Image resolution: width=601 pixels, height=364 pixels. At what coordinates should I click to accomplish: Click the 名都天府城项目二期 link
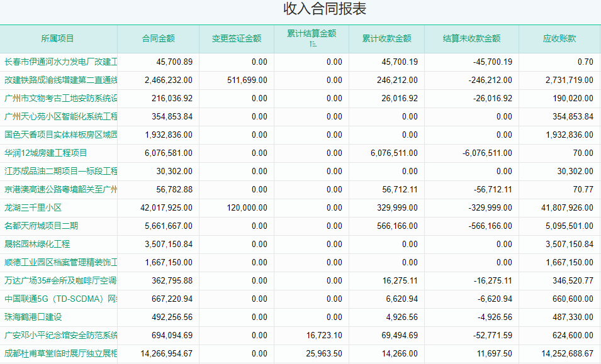(x=41, y=226)
